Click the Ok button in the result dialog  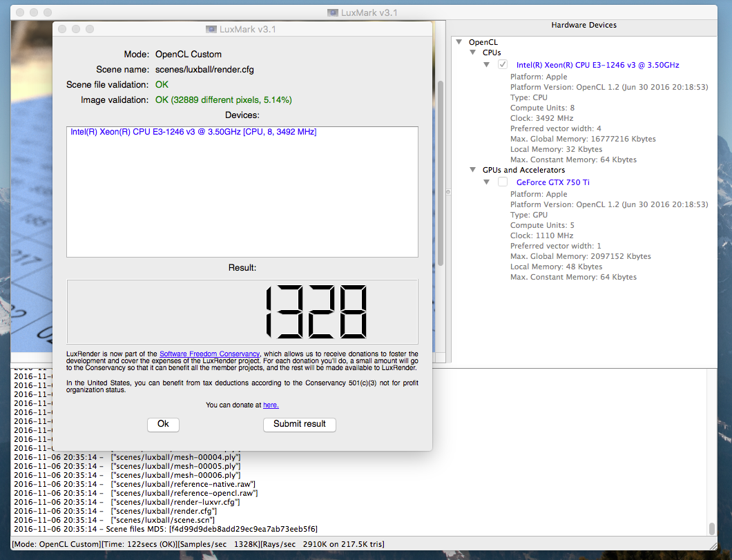tap(163, 424)
